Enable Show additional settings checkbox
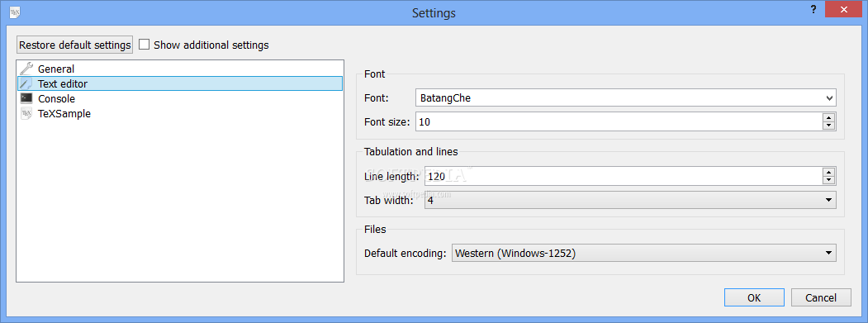The image size is (868, 323). [x=144, y=45]
